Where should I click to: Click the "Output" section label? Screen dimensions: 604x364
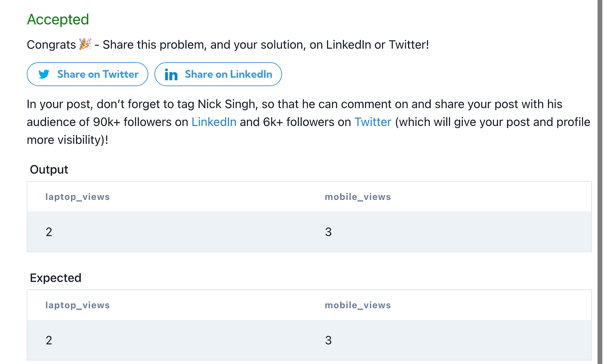[49, 170]
